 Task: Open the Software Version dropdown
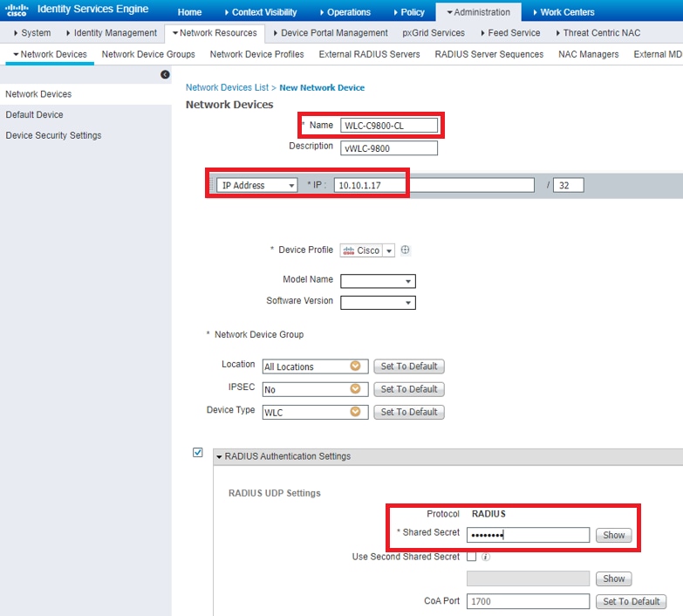point(378,303)
